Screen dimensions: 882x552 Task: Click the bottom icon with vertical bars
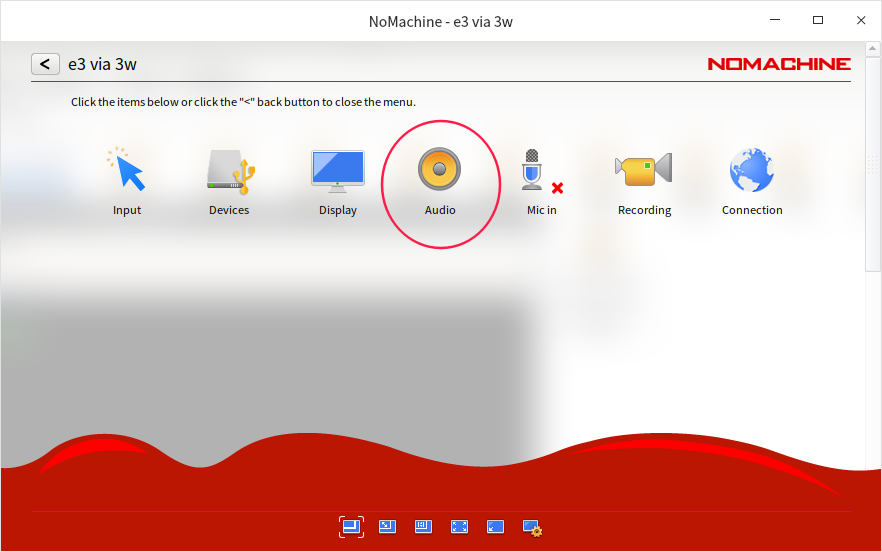point(423,527)
